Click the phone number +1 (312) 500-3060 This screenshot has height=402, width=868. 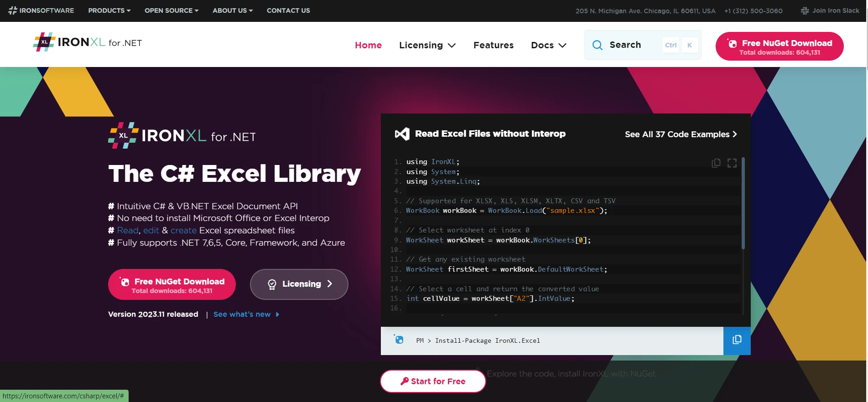pos(753,11)
